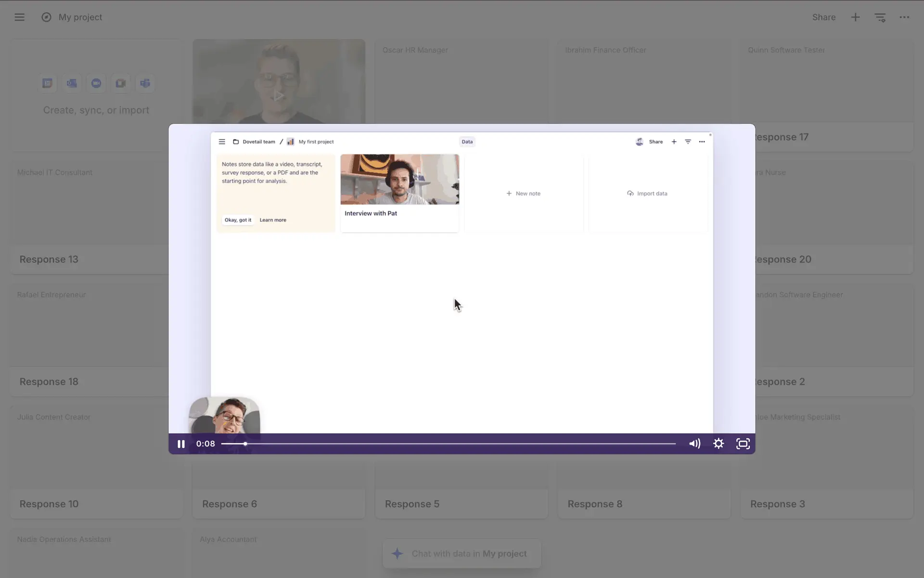Open the filter options icon
The height and width of the screenshot is (578, 924).
pyautogui.click(x=880, y=17)
